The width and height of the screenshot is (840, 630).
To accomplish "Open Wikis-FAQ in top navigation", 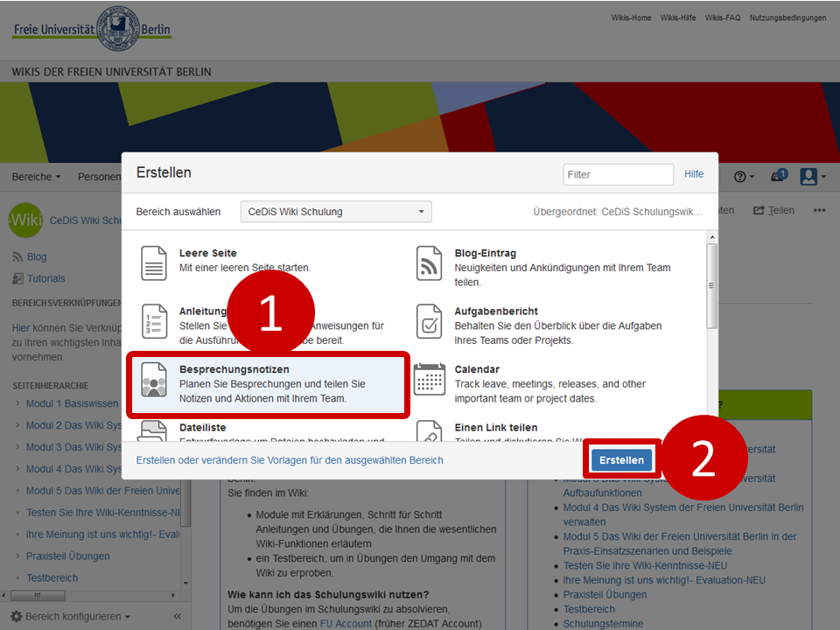I will 723,17.
